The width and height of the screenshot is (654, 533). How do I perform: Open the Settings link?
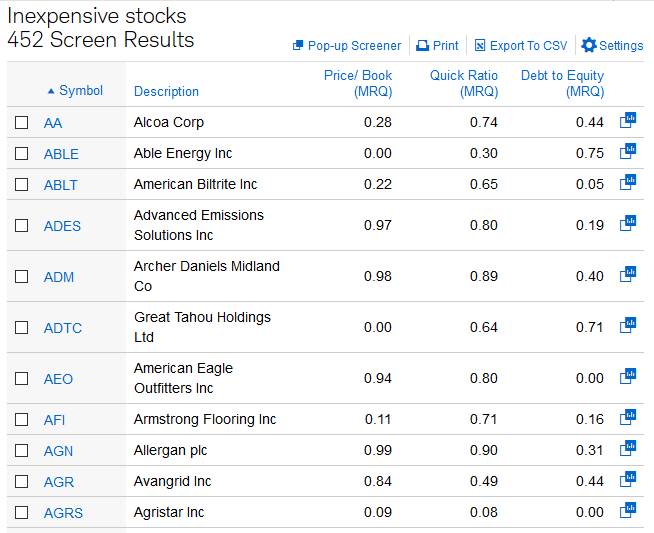click(621, 45)
